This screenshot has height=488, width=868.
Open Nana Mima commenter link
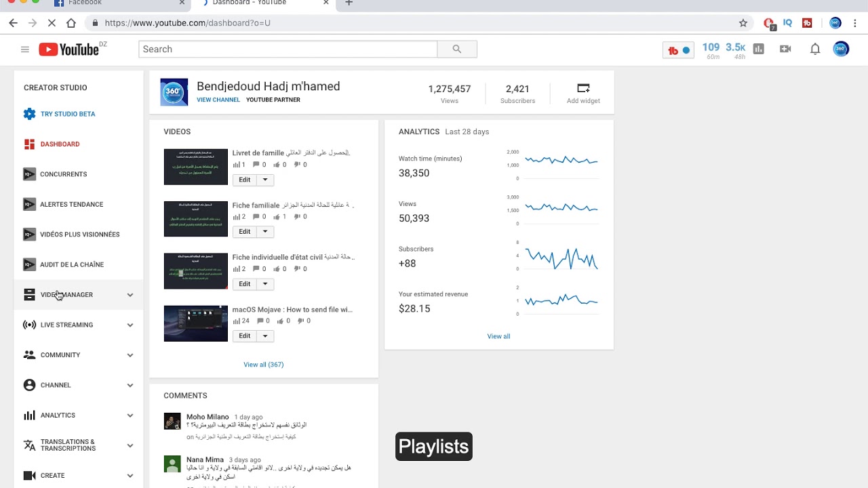(x=205, y=460)
